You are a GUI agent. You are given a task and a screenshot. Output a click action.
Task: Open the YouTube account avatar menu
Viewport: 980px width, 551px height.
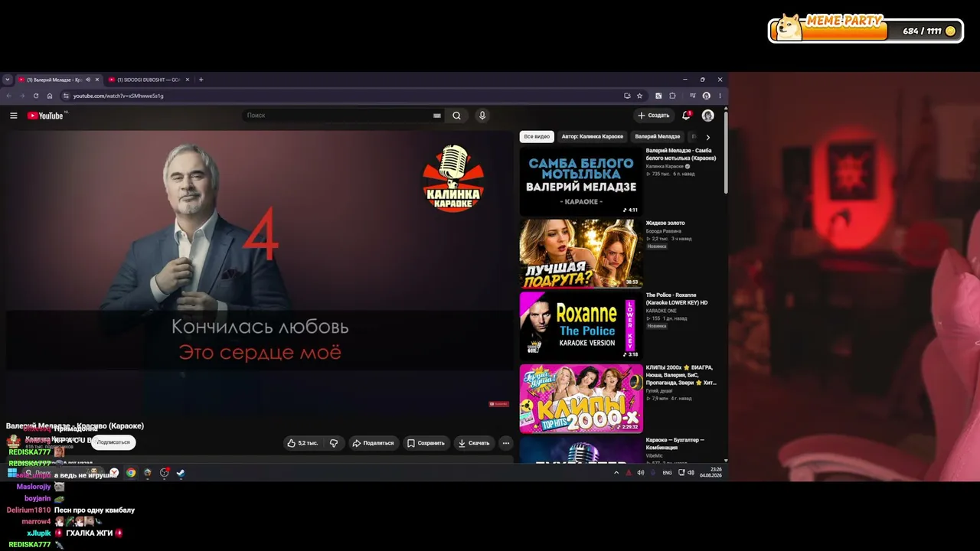point(707,116)
